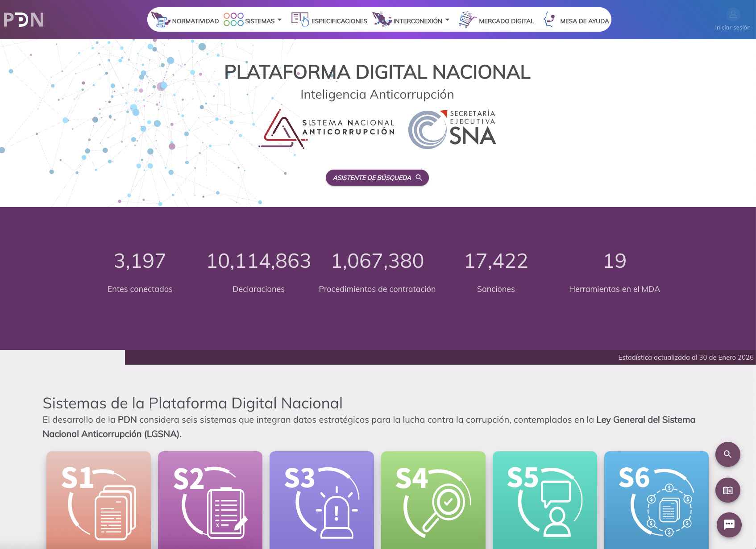Open the Especificaciones menu item
756x549 pixels.
click(329, 21)
